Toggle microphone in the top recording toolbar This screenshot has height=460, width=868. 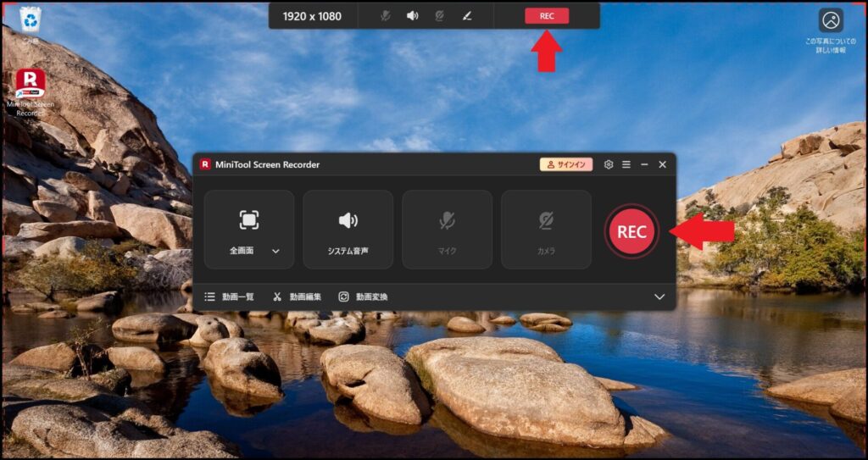386,16
